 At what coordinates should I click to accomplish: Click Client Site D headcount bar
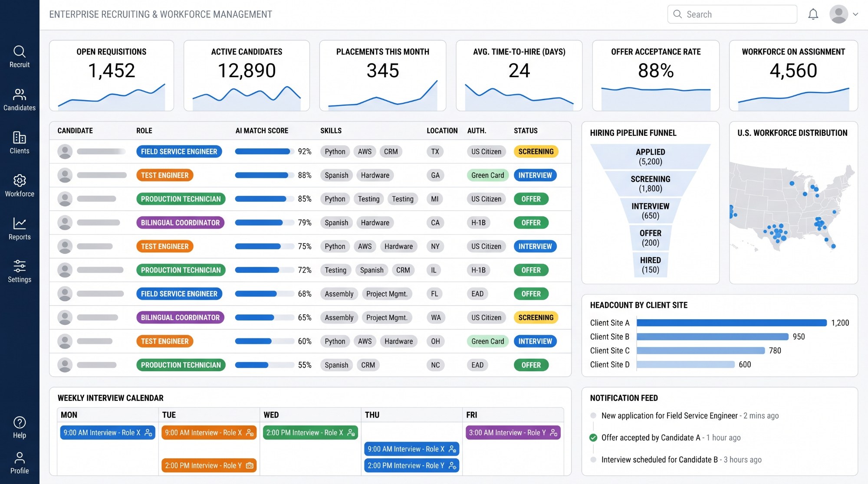[x=686, y=365]
